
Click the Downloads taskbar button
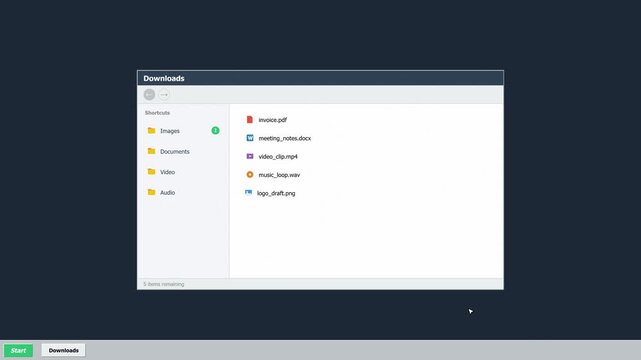(63, 350)
